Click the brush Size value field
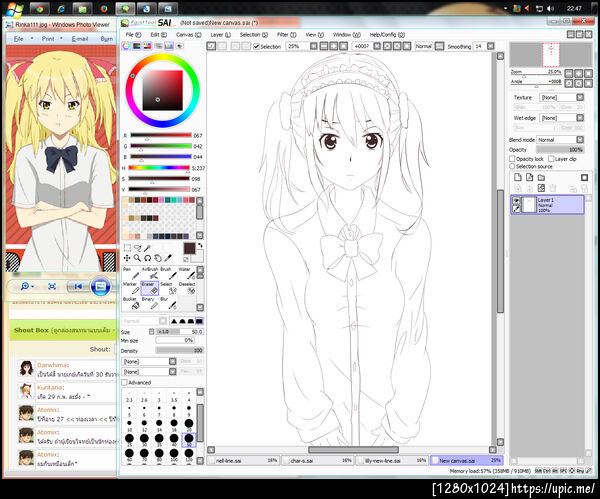The image size is (600, 499). coord(180,332)
